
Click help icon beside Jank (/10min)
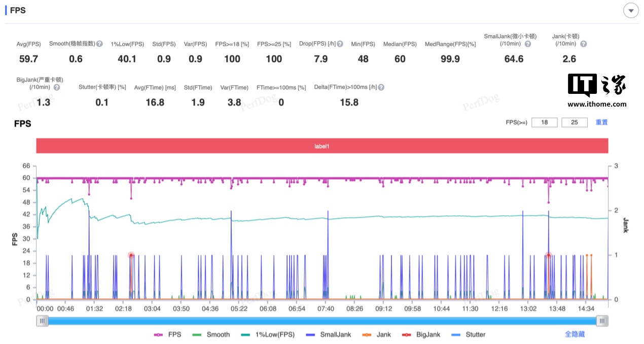tap(583, 44)
